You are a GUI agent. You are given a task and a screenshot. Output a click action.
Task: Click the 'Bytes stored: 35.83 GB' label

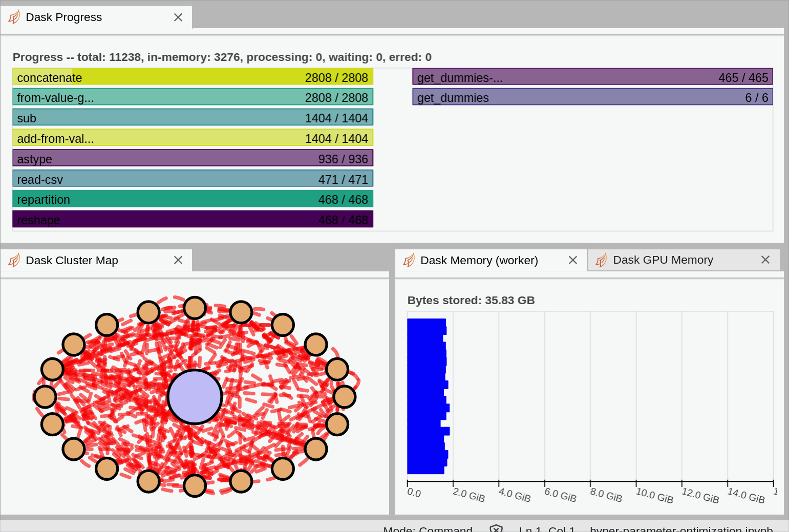(471, 300)
